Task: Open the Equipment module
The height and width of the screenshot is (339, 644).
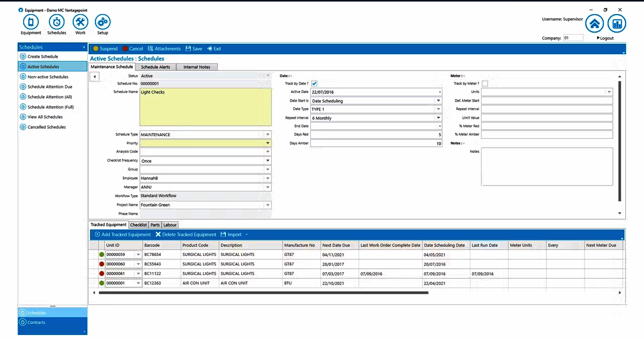Action: (x=31, y=22)
